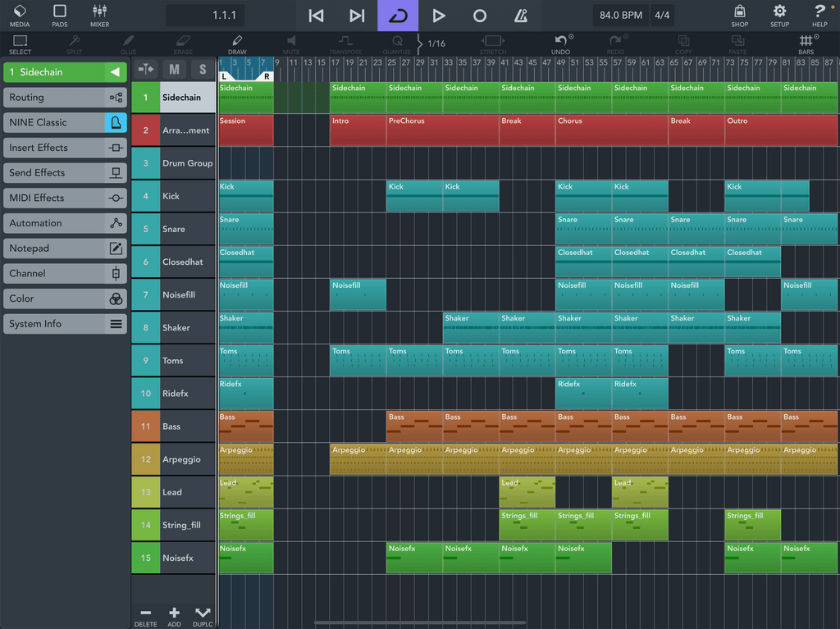Image resolution: width=840 pixels, height=629 pixels.
Task: Open the Media browser
Action: [x=20, y=15]
